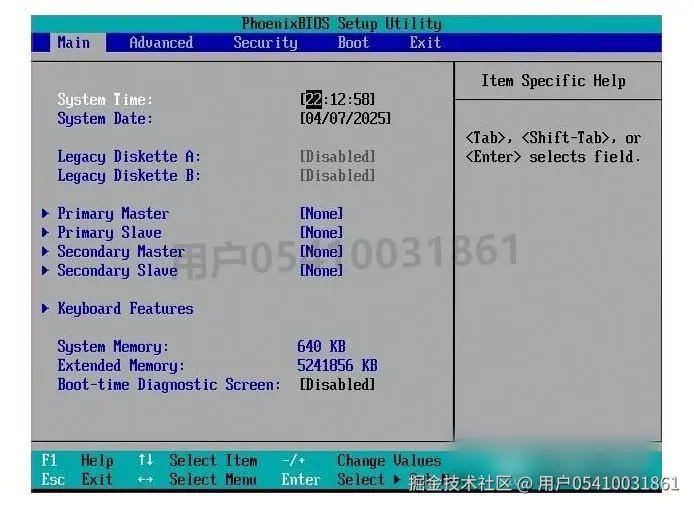
Task: Click the Extended Memory 5241856 KB value
Action: [337, 366]
